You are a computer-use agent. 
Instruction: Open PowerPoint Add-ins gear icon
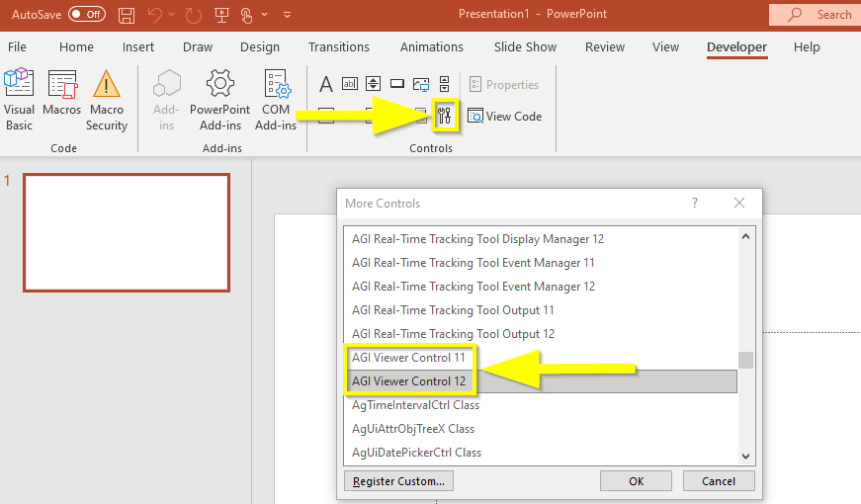219,100
